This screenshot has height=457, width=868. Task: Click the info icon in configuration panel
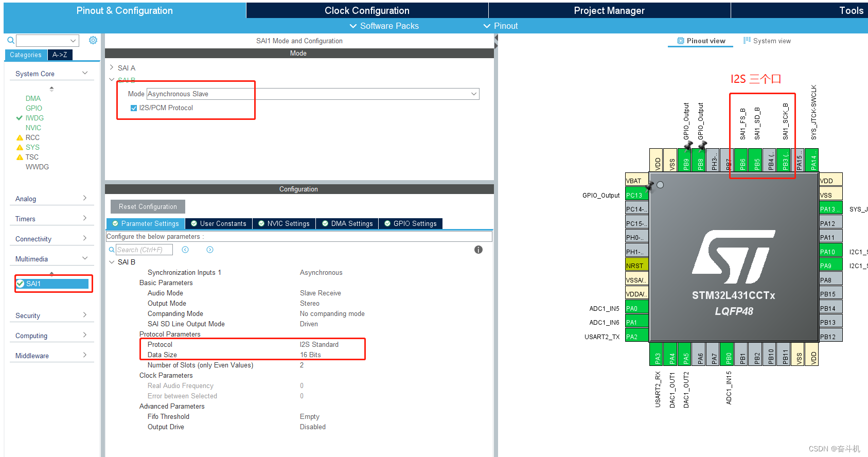click(479, 250)
